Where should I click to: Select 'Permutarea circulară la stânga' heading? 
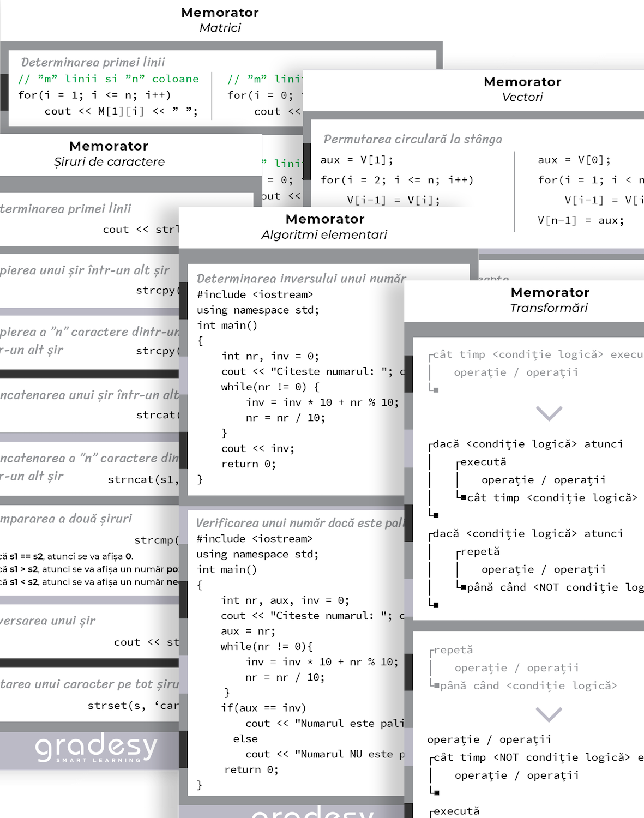412,139
